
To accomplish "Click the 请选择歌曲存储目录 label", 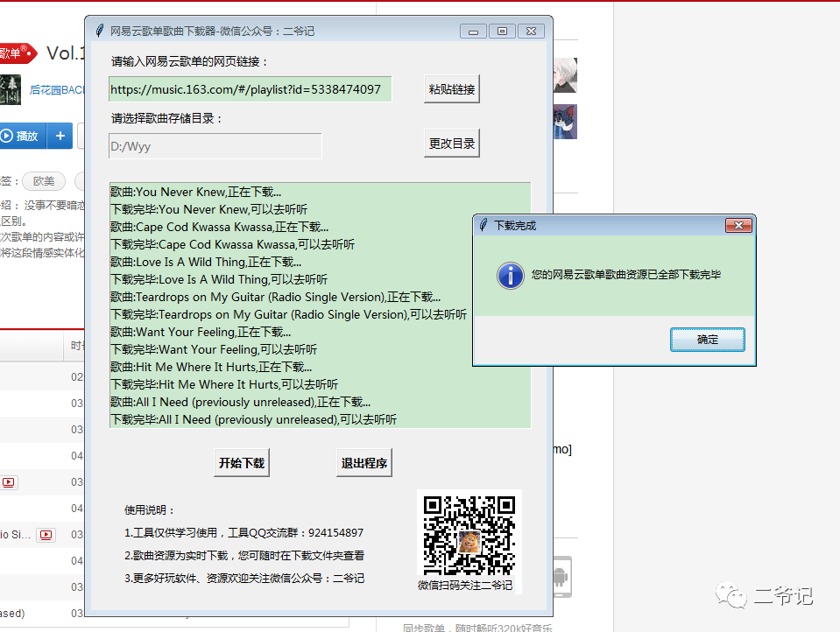I will [x=166, y=118].
